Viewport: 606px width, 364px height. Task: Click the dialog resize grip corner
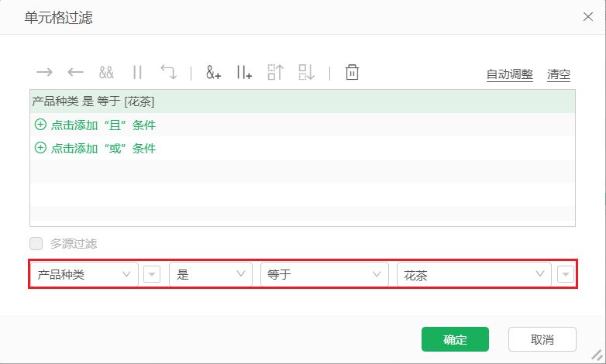[x=597, y=355]
